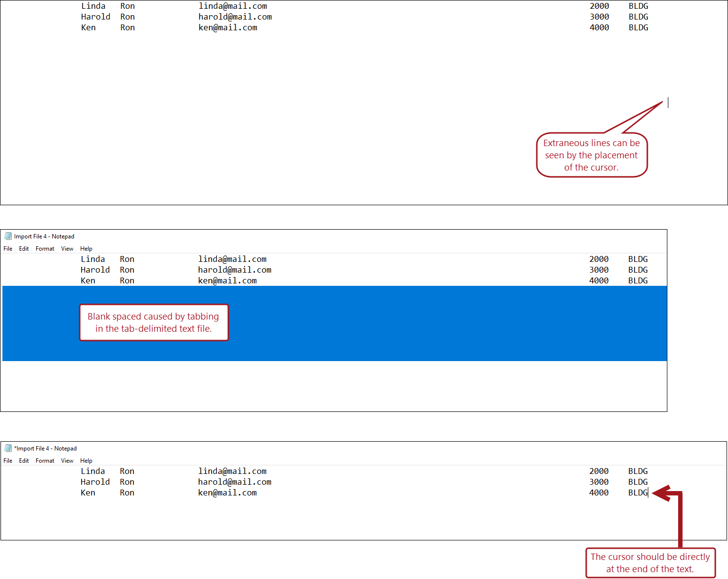
Task: Click 'Harold' in the bottom *Import File 4 window
Action: pyautogui.click(x=95, y=482)
